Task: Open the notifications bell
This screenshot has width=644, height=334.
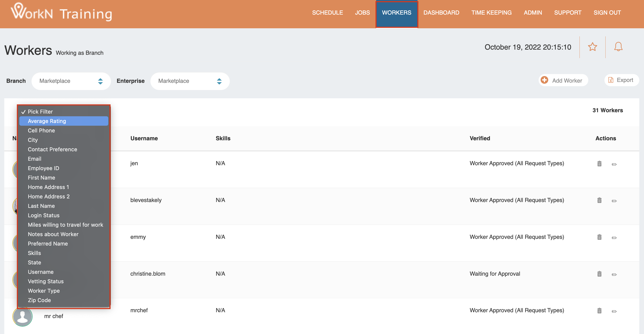Action: [x=618, y=47]
